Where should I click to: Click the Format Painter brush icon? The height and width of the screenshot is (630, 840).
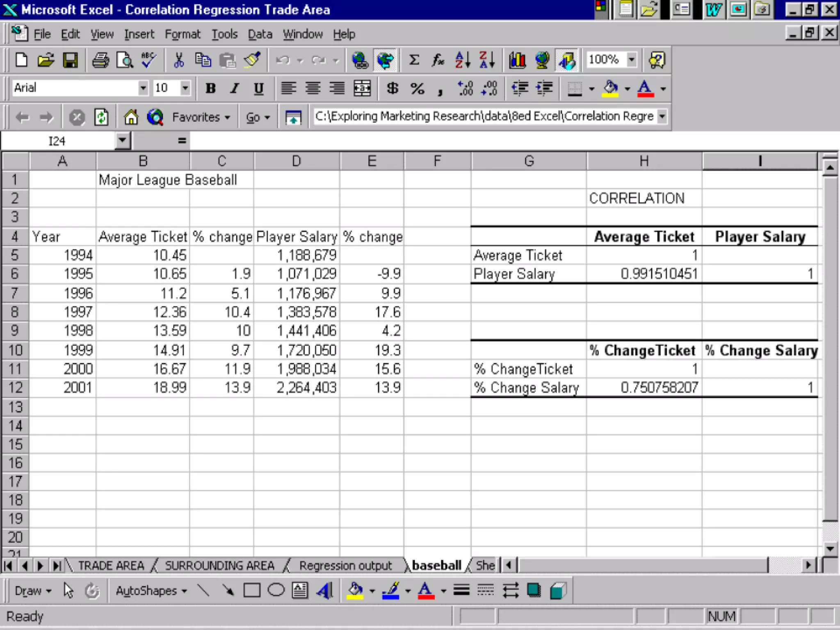click(x=252, y=60)
